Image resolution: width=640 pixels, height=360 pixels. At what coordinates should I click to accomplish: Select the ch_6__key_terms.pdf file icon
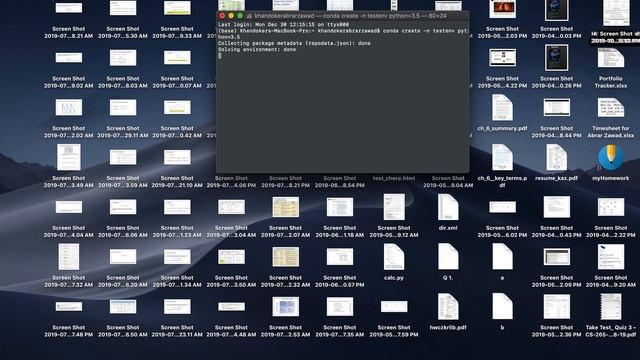tap(502, 158)
